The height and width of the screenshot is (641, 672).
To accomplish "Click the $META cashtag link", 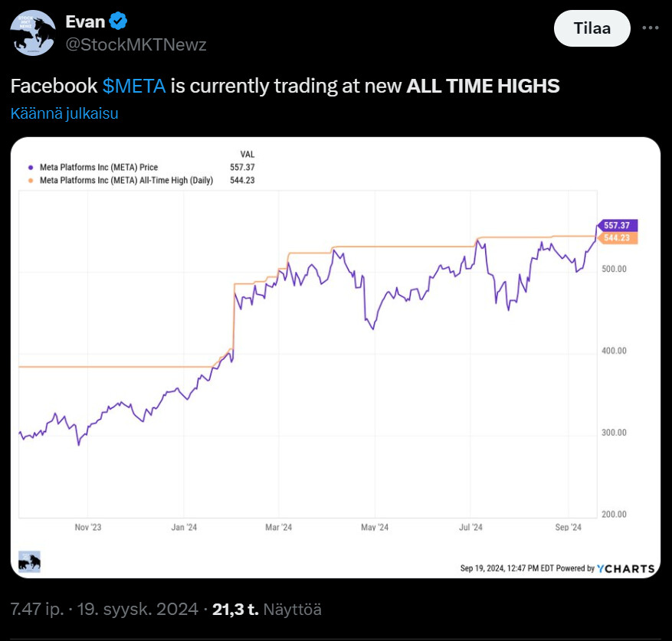I will 133,86.
